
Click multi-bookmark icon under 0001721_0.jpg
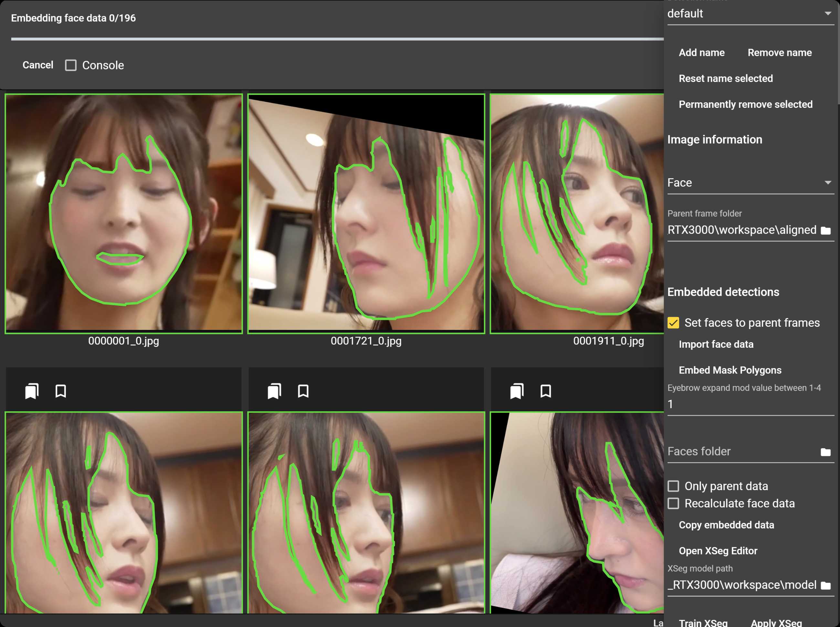(274, 391)
